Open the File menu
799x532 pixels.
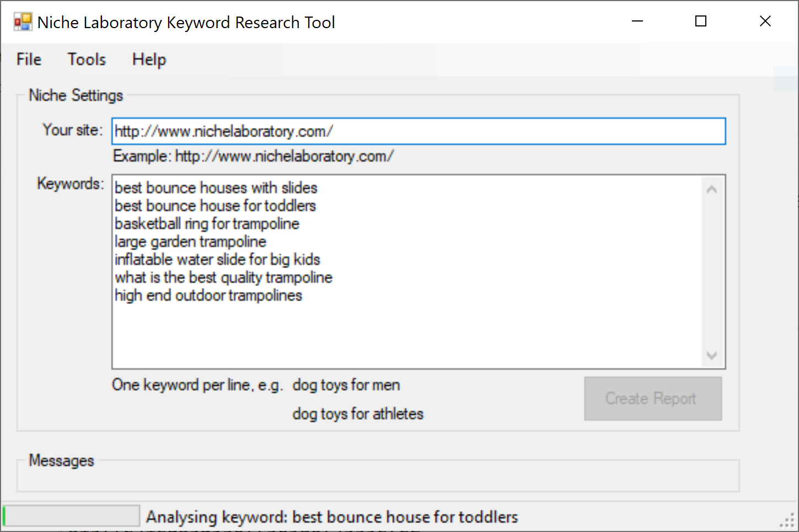pyautogui.click(x=29, y=59)
